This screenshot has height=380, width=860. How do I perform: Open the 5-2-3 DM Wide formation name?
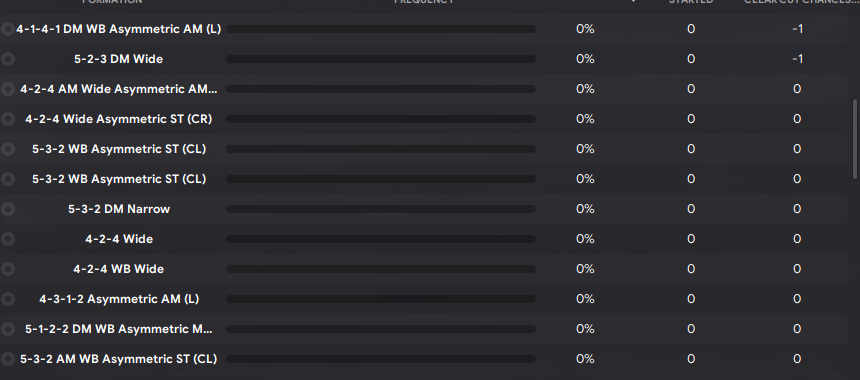pyautogui.click(x=118, y=59)
